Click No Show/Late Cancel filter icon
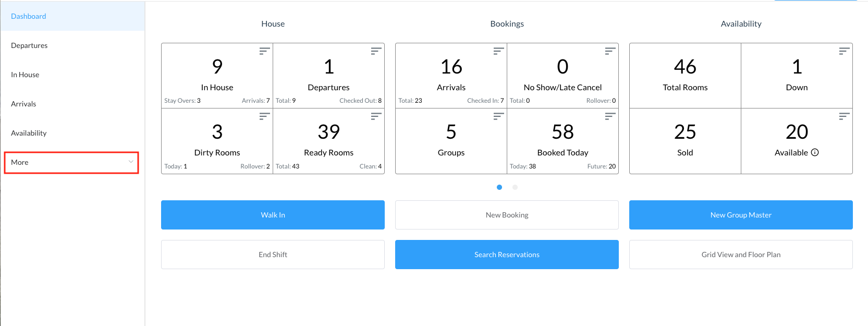 (610, 51)
